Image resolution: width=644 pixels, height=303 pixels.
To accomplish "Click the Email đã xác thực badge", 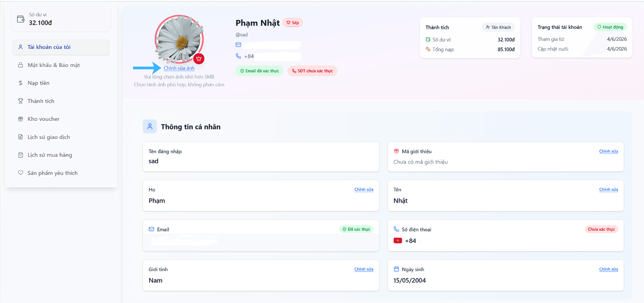I will [x=260, y=71].
